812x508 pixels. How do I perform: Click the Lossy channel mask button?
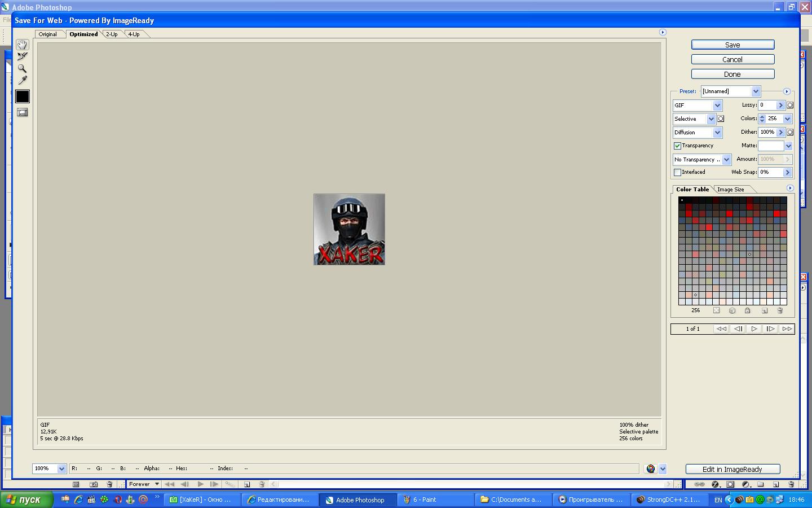790,105
